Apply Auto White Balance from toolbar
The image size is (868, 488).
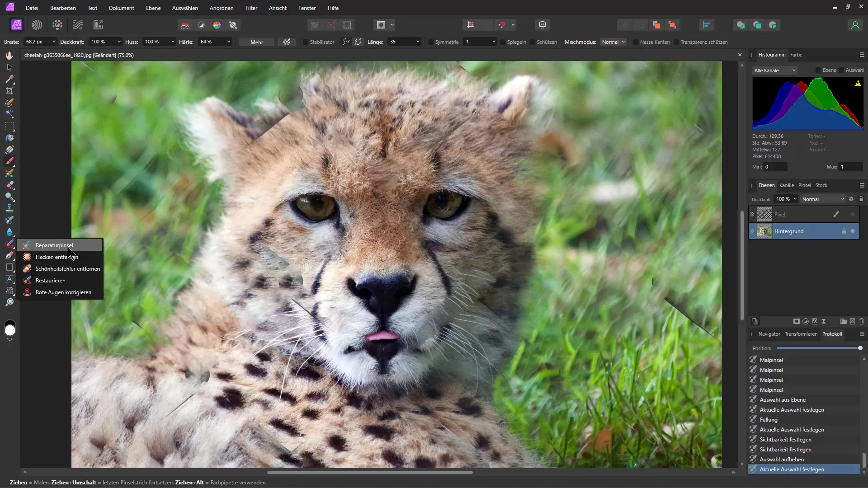[233, 25]
